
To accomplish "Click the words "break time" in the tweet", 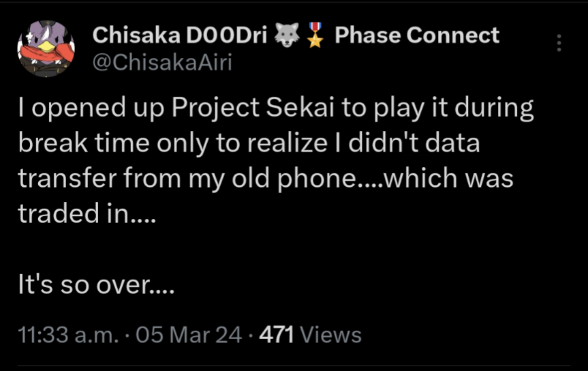I will coord(84,144).
